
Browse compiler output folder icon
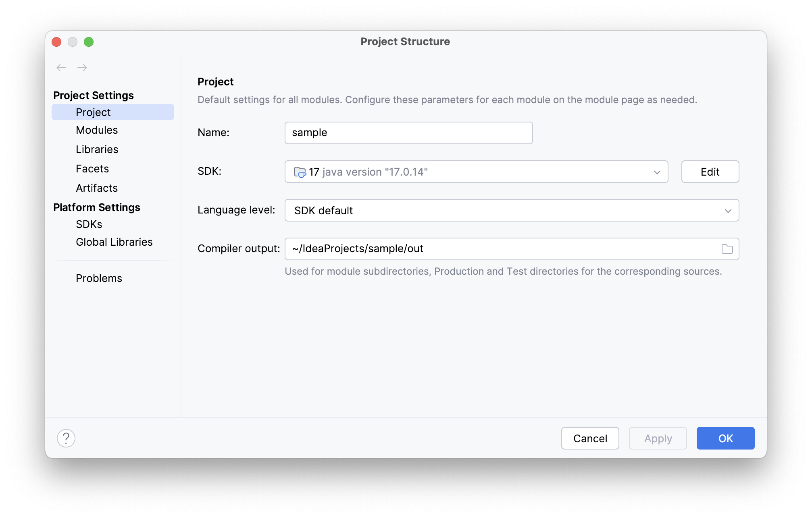coord(727,249)
